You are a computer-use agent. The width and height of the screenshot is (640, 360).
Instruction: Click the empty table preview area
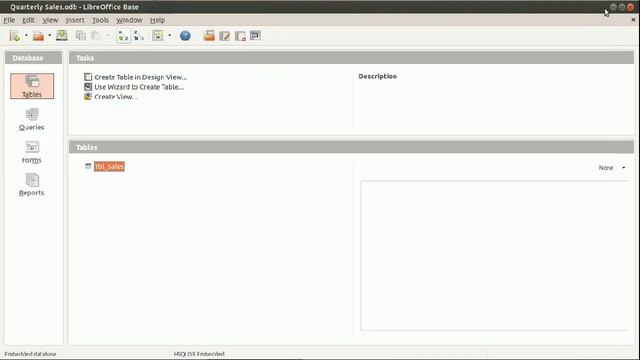494,256
